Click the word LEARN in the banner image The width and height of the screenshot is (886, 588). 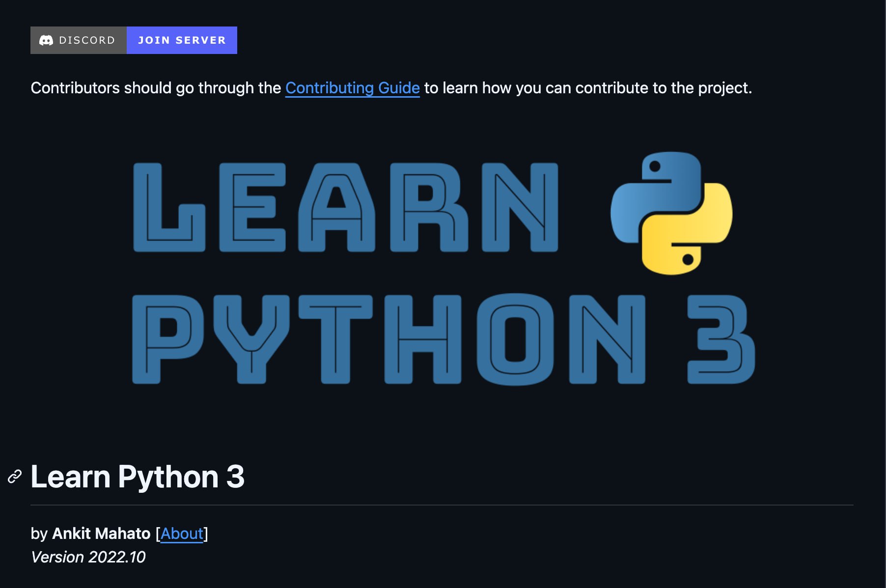tap(345, 208)
